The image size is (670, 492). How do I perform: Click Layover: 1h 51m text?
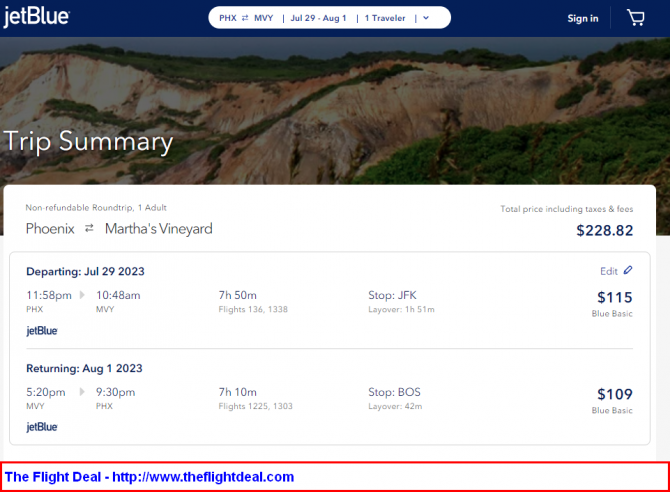coord(401,309)
